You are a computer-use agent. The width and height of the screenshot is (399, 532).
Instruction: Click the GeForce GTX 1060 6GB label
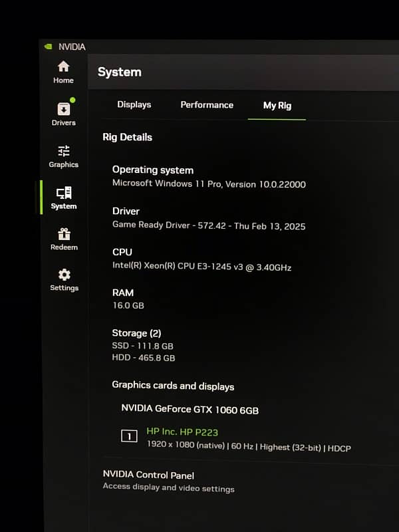tap(190, 410)
